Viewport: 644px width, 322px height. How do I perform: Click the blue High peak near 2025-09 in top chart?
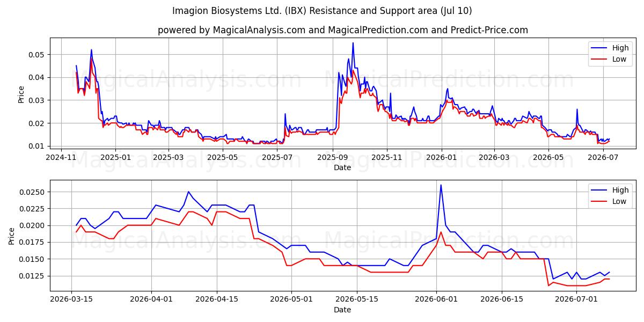click(353, 43)
